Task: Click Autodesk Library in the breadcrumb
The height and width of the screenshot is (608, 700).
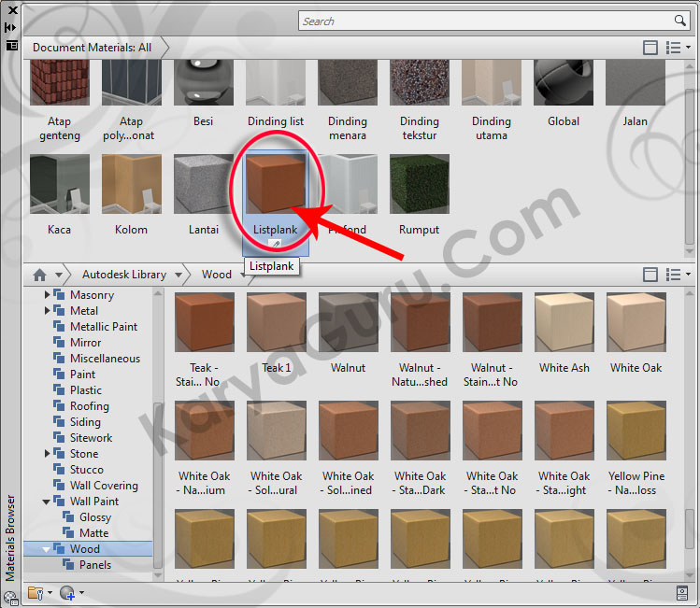Action: click(x=123, y=275)
